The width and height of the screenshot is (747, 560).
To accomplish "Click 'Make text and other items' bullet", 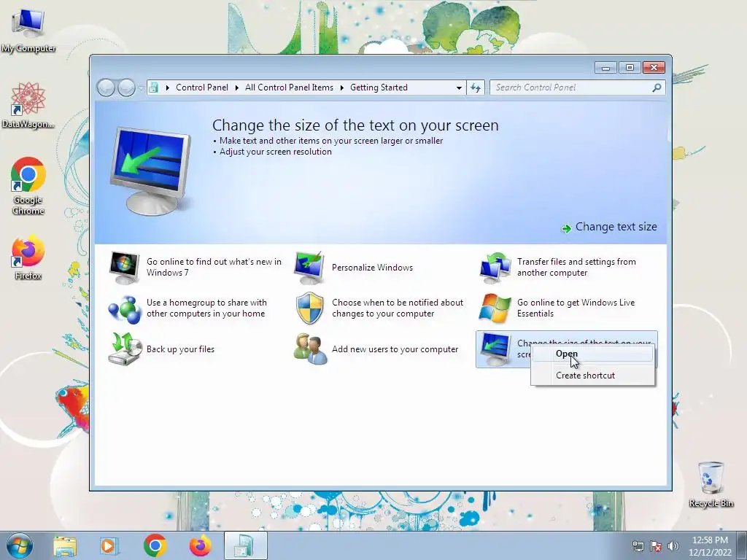I will coord(331,141).
